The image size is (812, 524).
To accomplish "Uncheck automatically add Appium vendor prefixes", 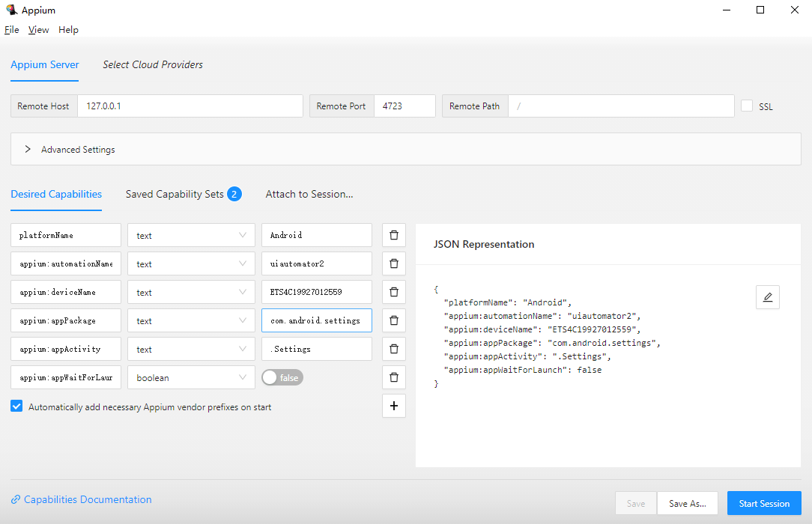I will [16, 406].
